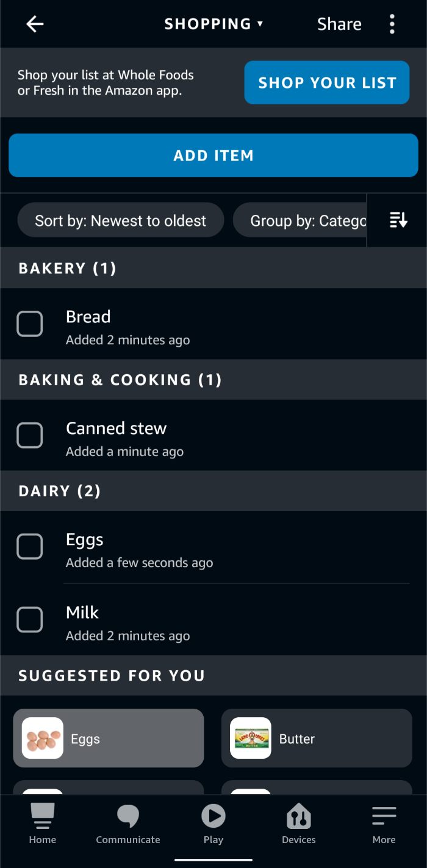The image size is (427, 868).
Task: Check the Canned stew checkbox
Action: click(29, 436)
